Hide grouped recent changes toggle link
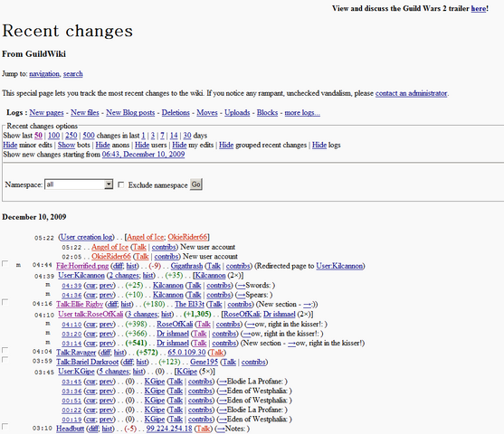This screenshot has height=434, width=504. pyautogui.click(x=226, y=146)
